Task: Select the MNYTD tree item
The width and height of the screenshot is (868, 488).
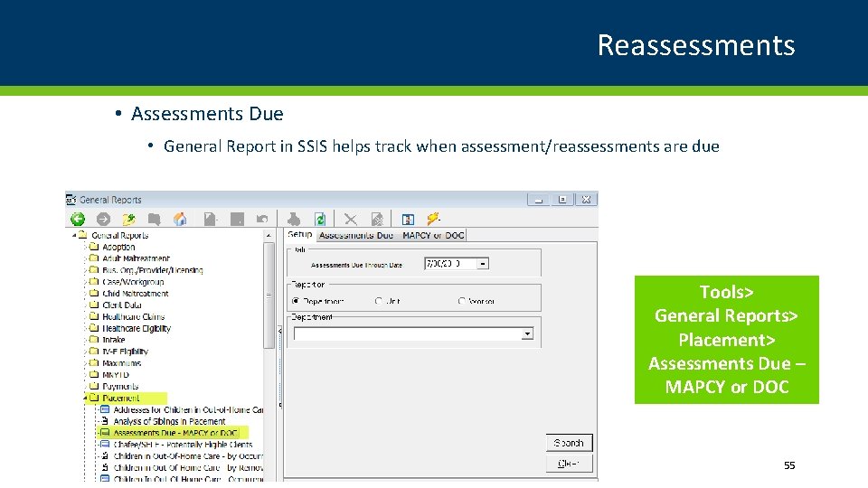Action: click(116, 375)
